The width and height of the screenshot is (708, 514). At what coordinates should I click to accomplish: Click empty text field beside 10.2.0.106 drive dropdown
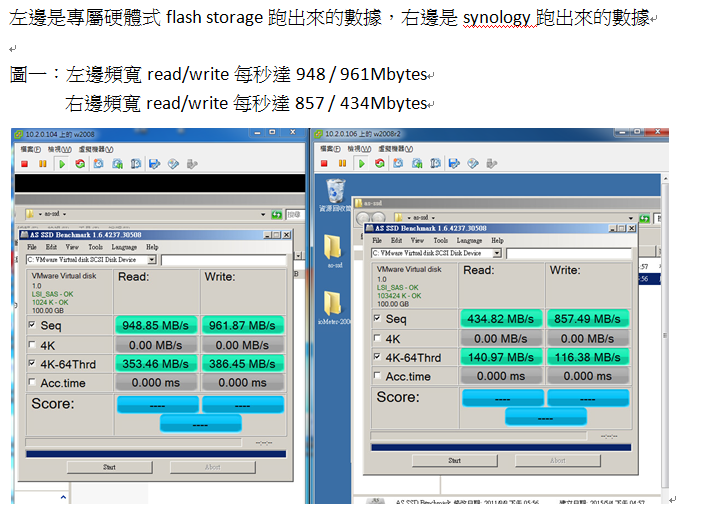(569, 253)
